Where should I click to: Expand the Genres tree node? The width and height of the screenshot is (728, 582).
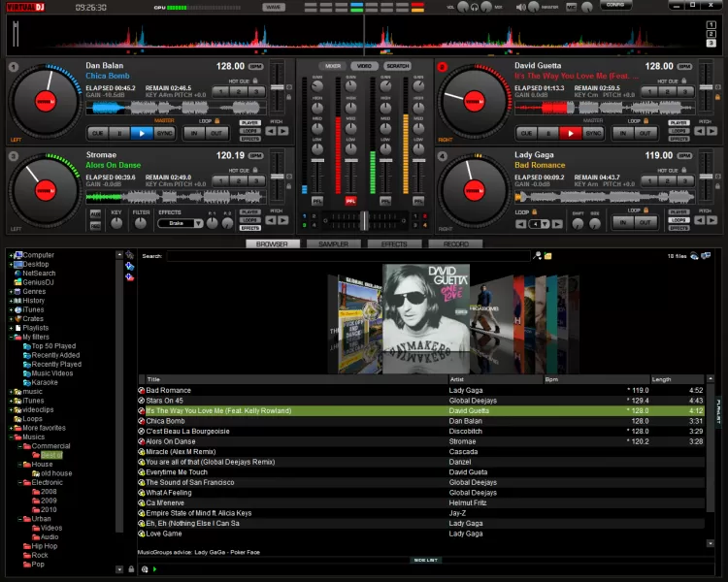(x=11, y=292)
